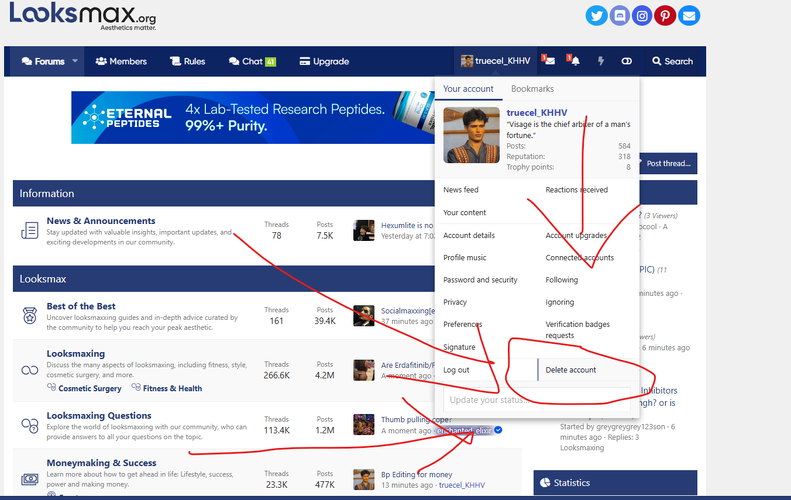Go to the Members page
The width and height of the screenshot is (791, 500).
pyautogui.click(x=121, y=61)
